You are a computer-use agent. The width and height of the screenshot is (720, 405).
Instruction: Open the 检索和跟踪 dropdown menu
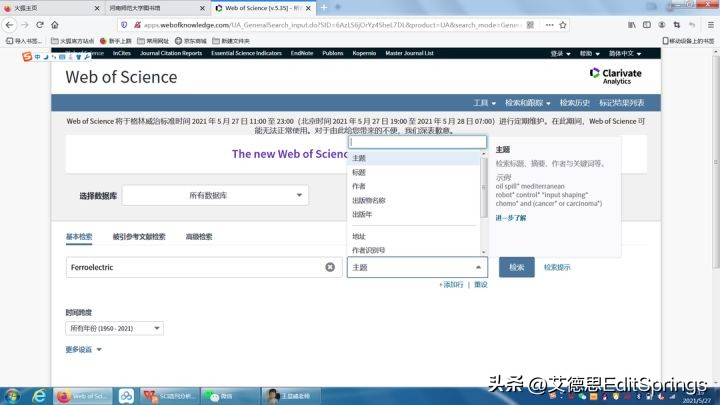(x=528, y=103)
